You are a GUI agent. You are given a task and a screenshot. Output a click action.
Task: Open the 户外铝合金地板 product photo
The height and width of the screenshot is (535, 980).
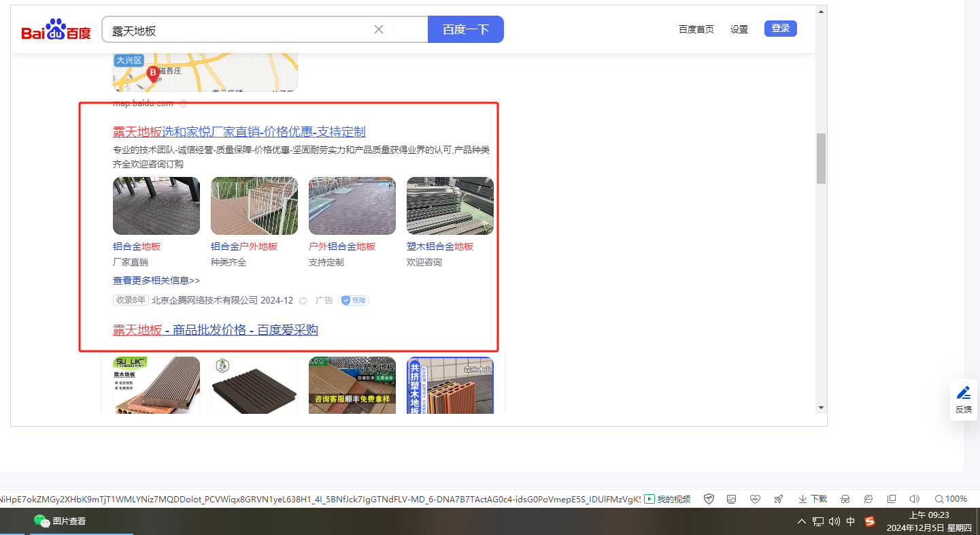click(352, 206)
